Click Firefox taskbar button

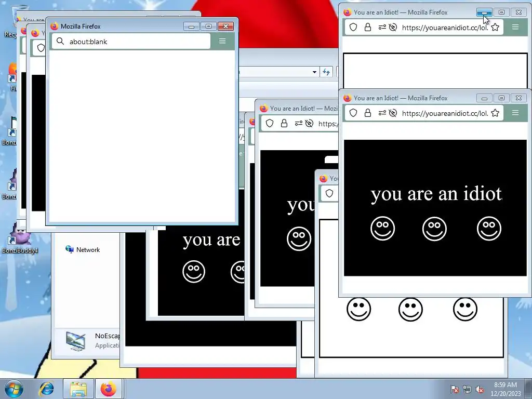(x=109, y=389)
